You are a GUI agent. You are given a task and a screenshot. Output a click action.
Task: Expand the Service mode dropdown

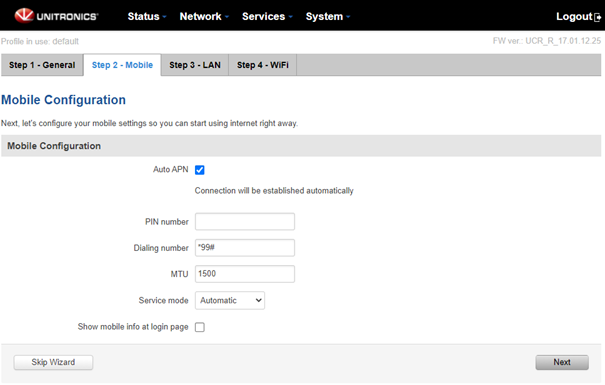click(x=230, y=300)
